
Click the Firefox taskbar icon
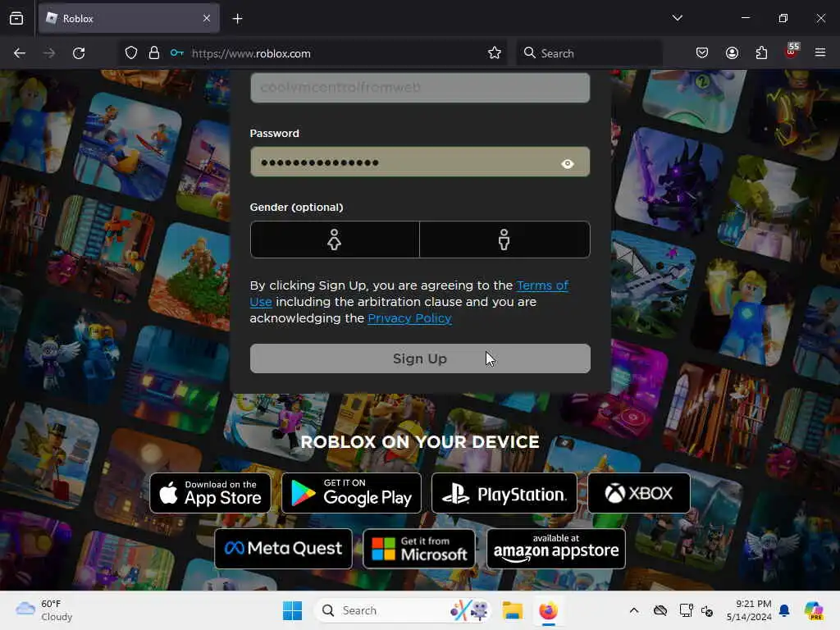tap(548, 610)
